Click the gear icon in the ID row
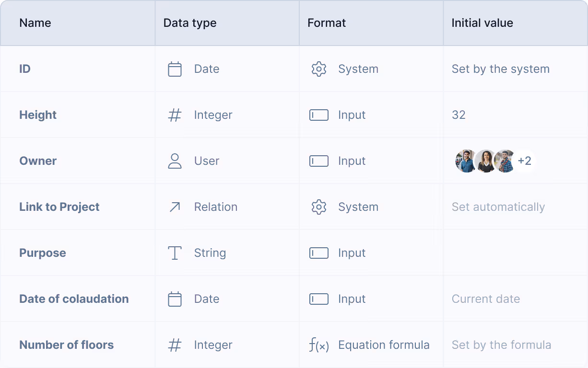 coord(319,69)
